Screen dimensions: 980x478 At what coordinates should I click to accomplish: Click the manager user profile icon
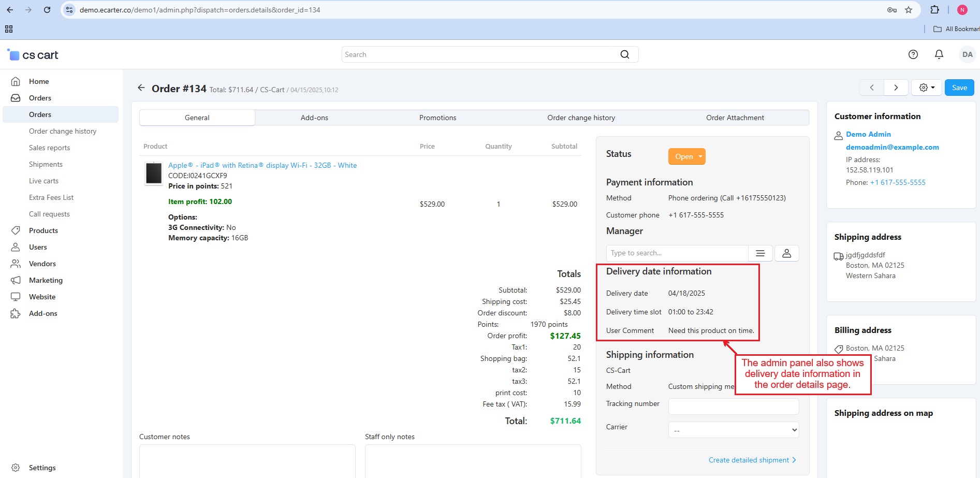click(786, 253)
